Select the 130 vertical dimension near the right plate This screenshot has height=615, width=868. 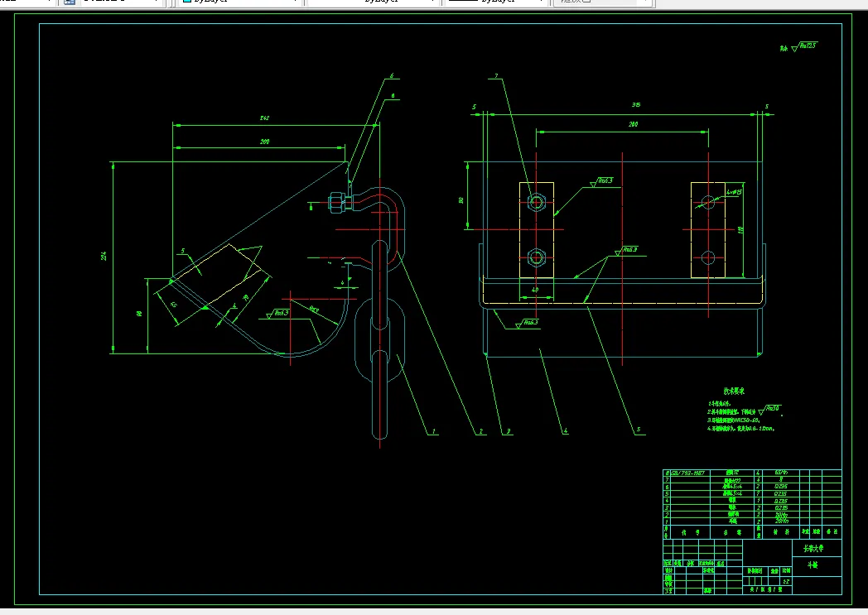pyautogui.click(x=740, y=229)
